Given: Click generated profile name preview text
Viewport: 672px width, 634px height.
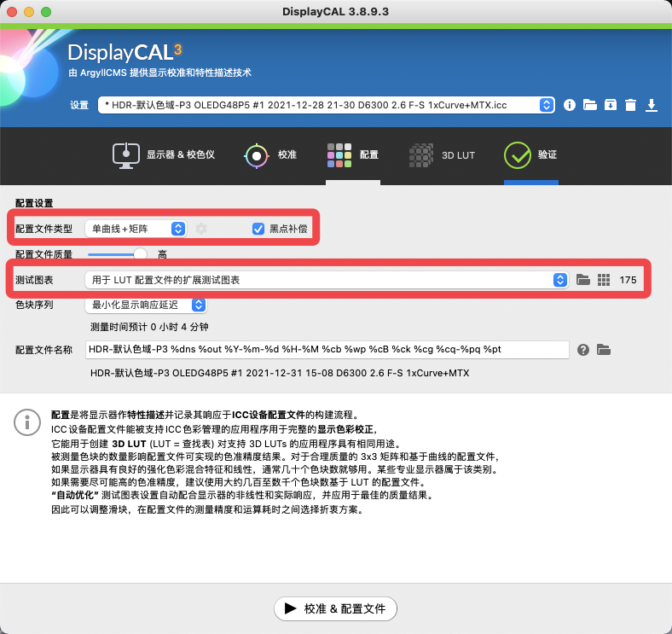Looking at the screenshot, I should pos(280,373).
